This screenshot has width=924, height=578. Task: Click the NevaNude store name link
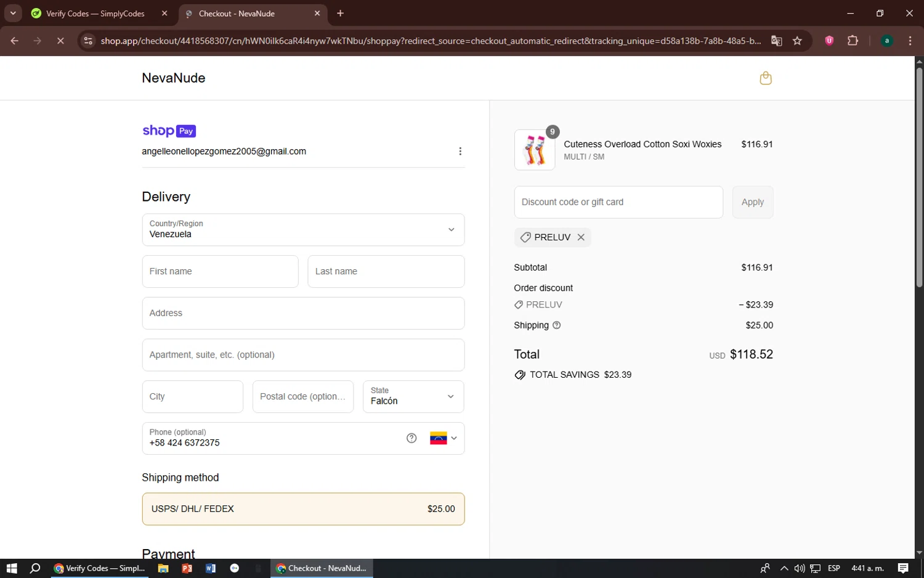pos(174,78)
